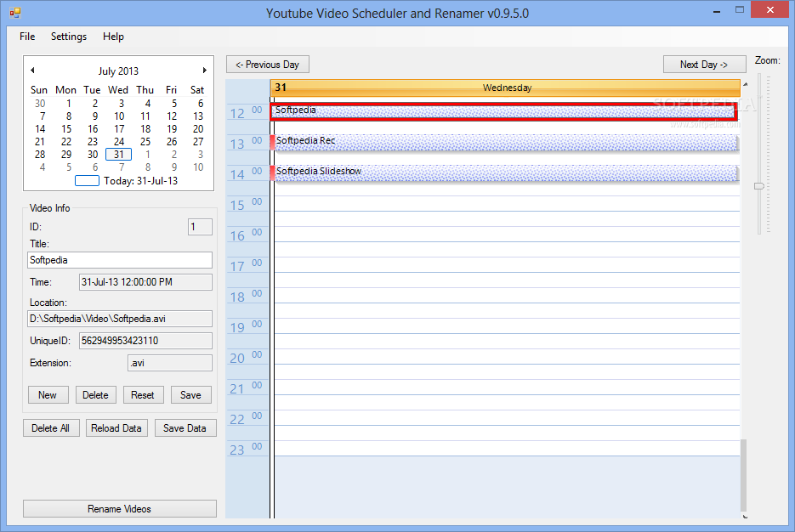This screenshot has height=532, width=795.
Task: Click the schedule vertical scrollbar thumb
Action: [x=744, y=476]
